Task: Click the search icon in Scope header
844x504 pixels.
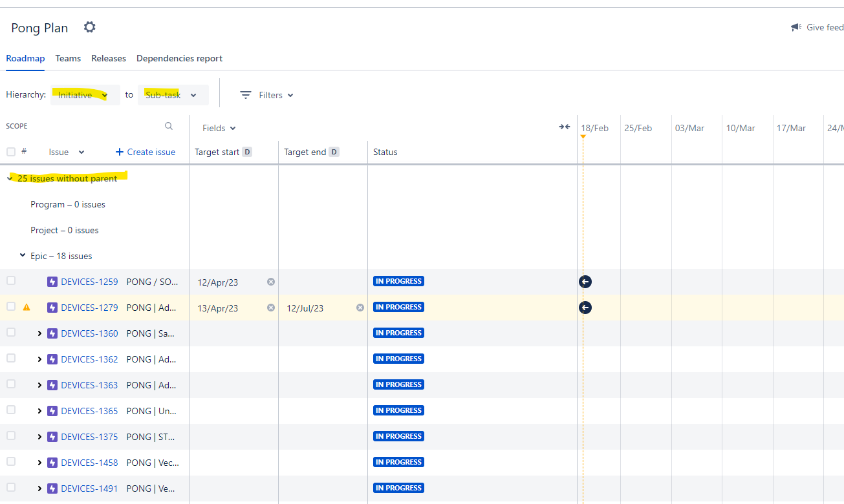Action: [169, 126]
